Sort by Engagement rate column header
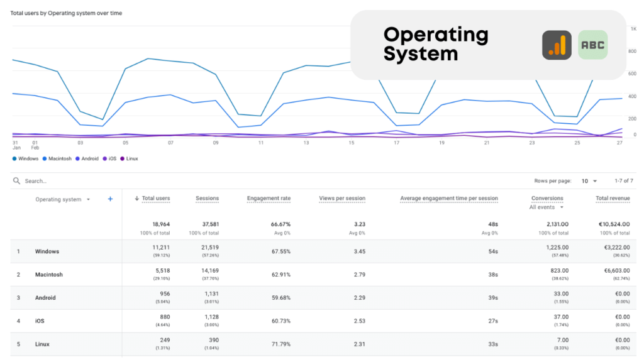 (269, 199)
